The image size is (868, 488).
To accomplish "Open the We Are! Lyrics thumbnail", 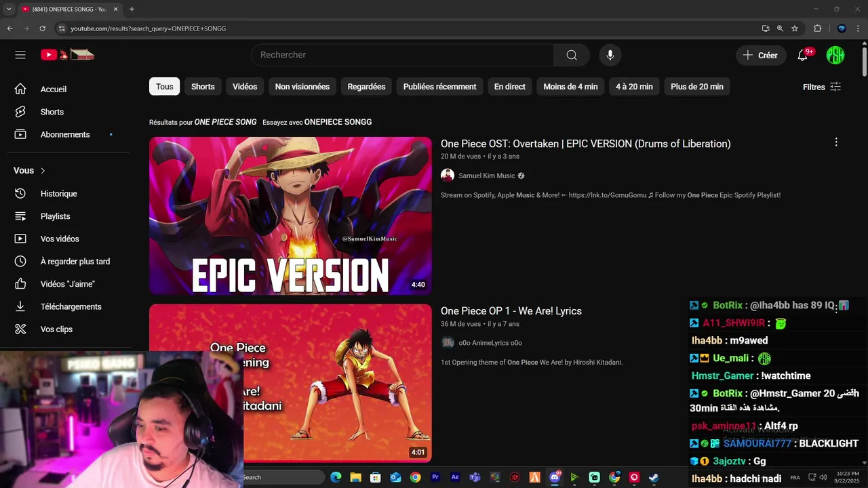I will [x=290, y=383].
